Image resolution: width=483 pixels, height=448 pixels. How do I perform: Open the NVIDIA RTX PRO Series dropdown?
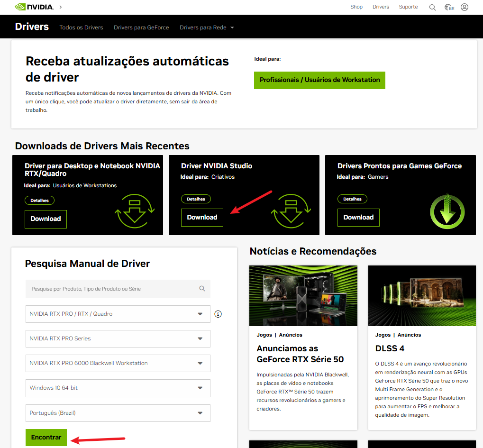click(x=118, y=338)
